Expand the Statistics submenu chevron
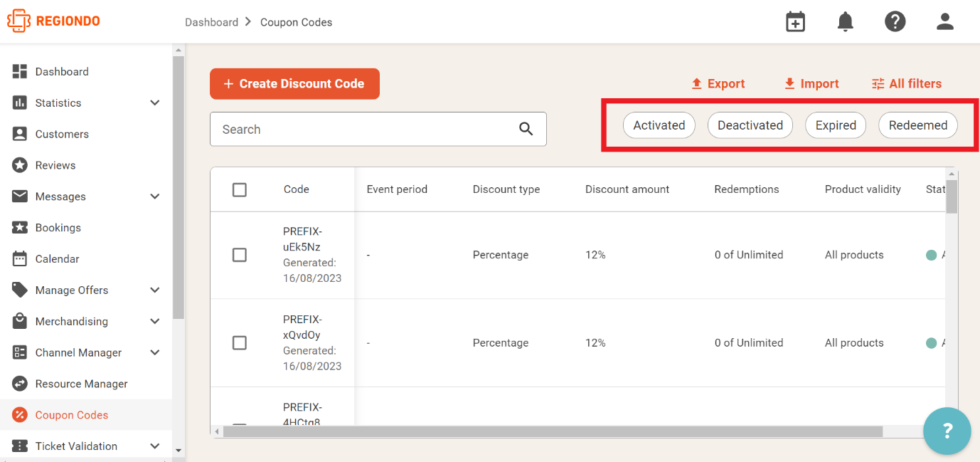This screenshot has width=980, height=462. pyautogui.click(x=155, y=103)
